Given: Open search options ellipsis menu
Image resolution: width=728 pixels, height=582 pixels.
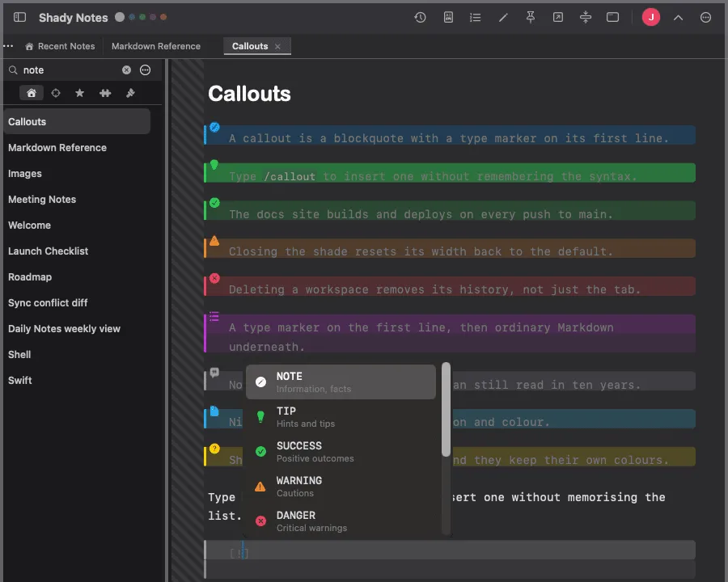Looking at the screenshot, I should tap(146, 70).
